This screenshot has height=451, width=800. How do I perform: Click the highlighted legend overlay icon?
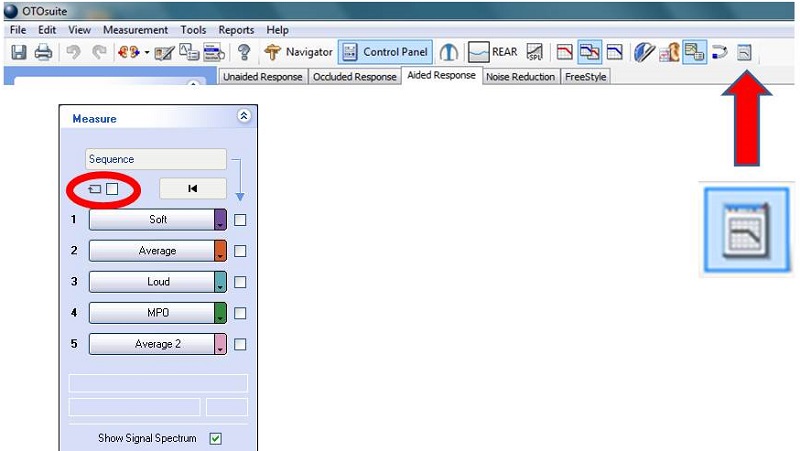point(694,52)
